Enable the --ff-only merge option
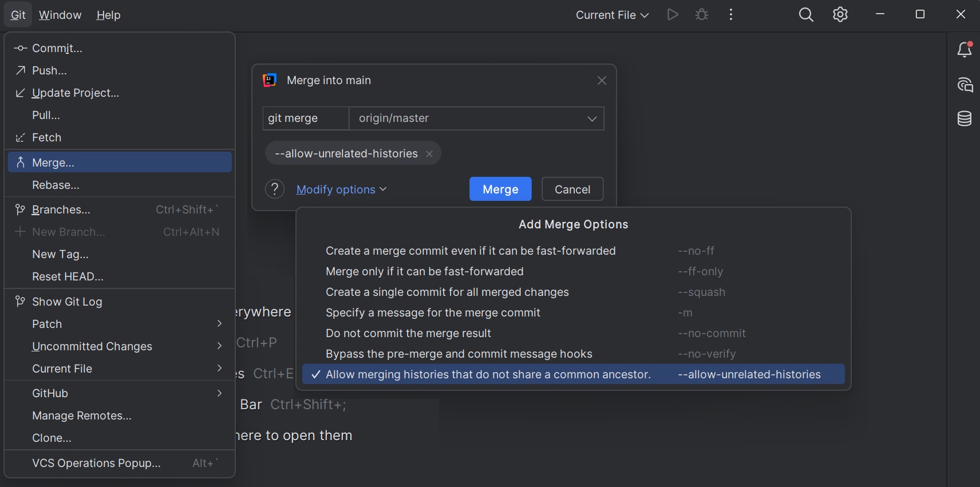Viewport: 980px width, 487px height. coord(573,271)
